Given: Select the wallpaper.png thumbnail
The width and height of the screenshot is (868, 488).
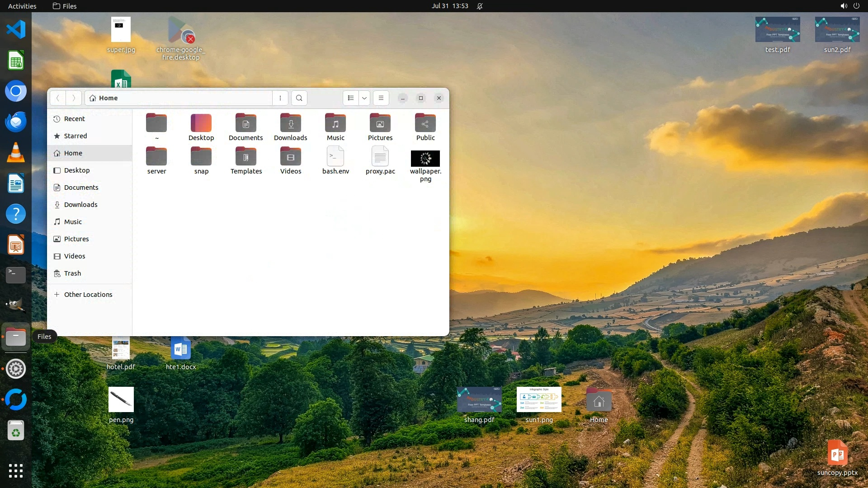Looking at the screenshot, I should (425, 159).
